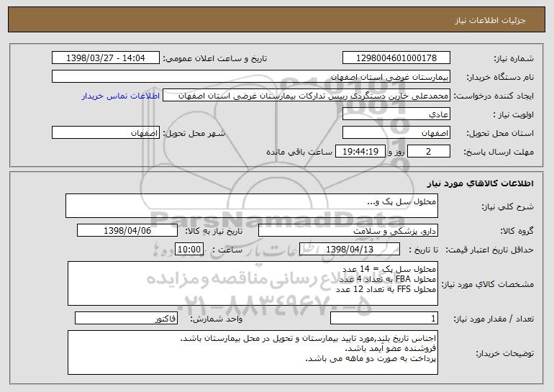
Task: Click the line پرداخت به صورت دو ماهه
Action: pyautogui.click(x=371, y=358)
